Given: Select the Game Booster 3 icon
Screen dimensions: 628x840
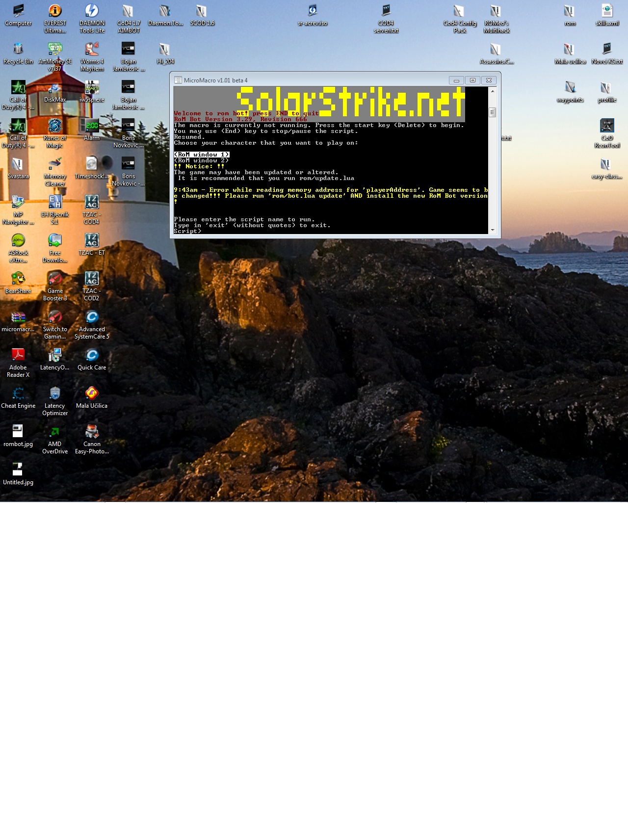Looking at the screenshot, I should point(55,279).
